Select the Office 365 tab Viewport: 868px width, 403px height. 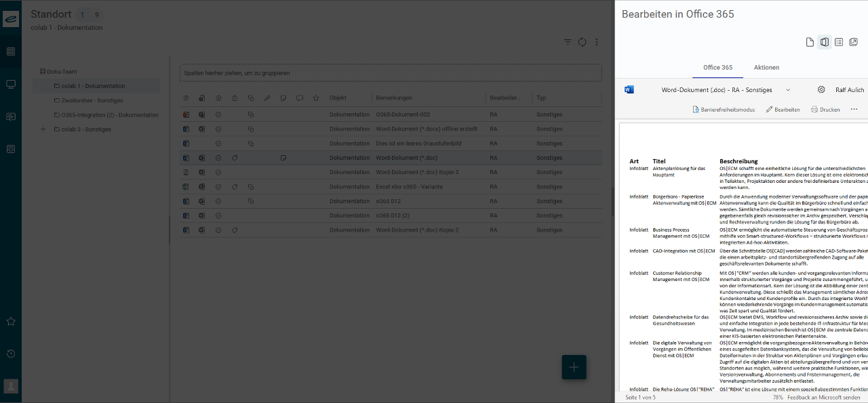tap(717, 68)
